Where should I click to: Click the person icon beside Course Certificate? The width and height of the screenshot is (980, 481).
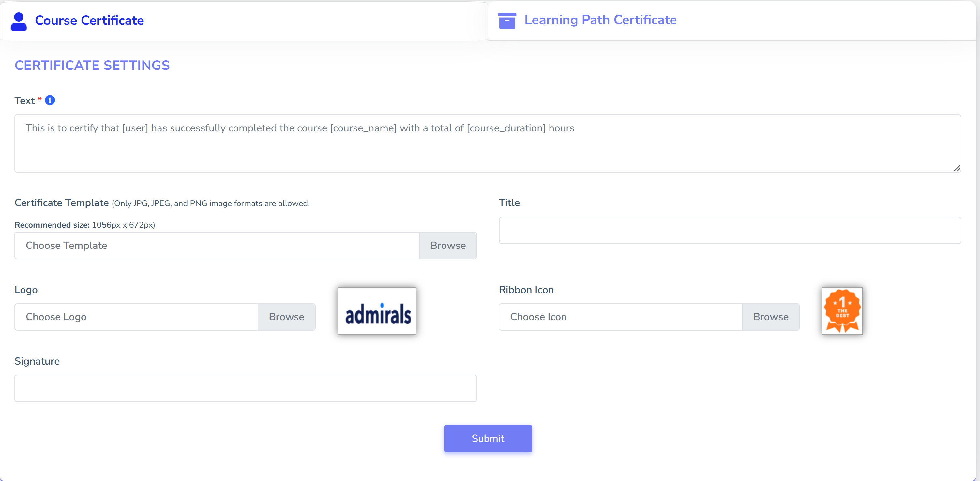18,21
